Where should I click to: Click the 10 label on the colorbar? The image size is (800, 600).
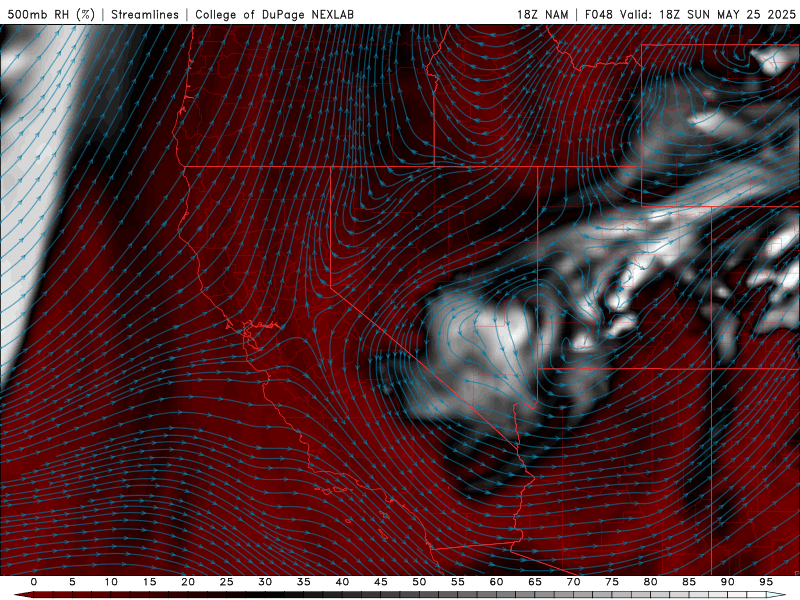(111, 582)
